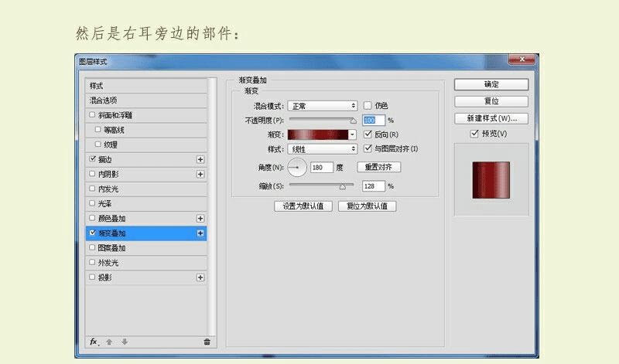619x364 pixels.
Task: Add another 描边 effect with plus icon
Action: tap(200, 159)
